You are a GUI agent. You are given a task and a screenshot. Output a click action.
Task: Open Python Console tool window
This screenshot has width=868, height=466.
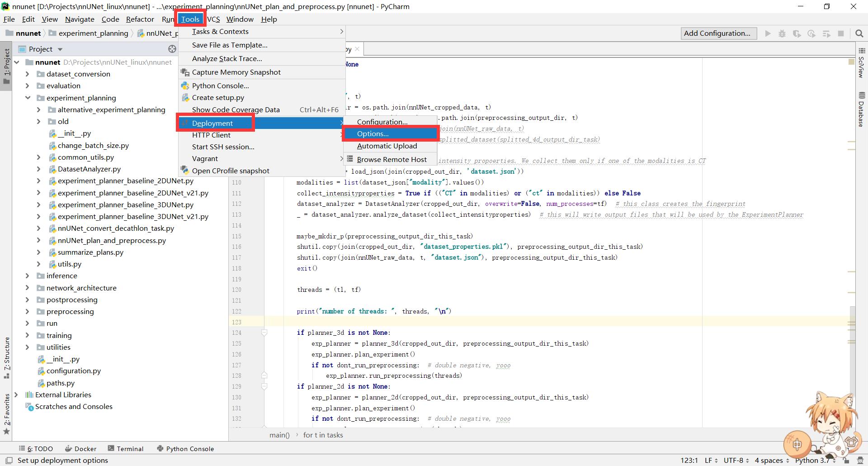[x=185, y=449]
